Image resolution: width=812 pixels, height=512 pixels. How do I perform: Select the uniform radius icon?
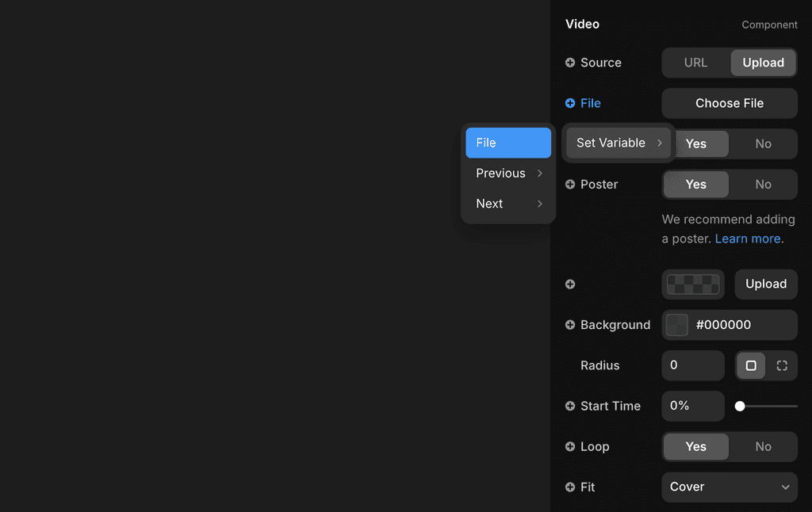tap(751, 365)
